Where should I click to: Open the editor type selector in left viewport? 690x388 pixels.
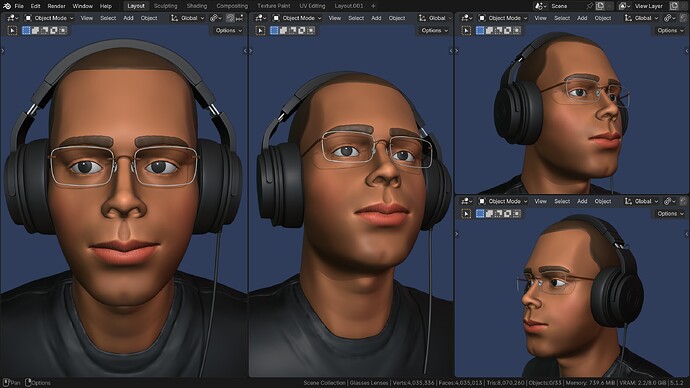(x=12, y=18)
